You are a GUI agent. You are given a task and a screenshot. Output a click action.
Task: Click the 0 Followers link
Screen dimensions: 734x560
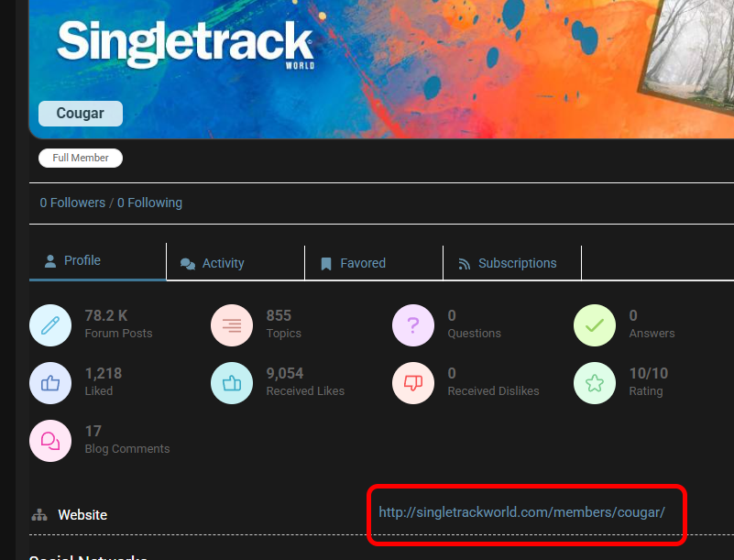click(x=72, y=203)
